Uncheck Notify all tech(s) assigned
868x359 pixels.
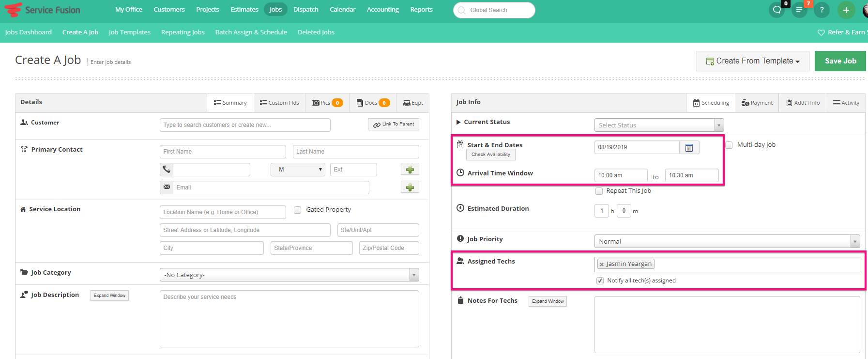pyautogui.click(x=600, y=281)
